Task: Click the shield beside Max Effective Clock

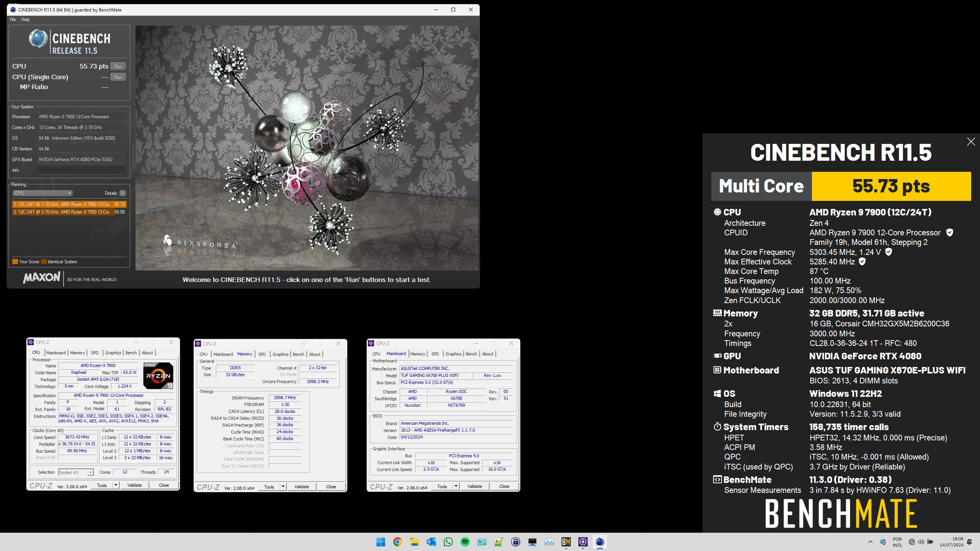Action: 862,261
